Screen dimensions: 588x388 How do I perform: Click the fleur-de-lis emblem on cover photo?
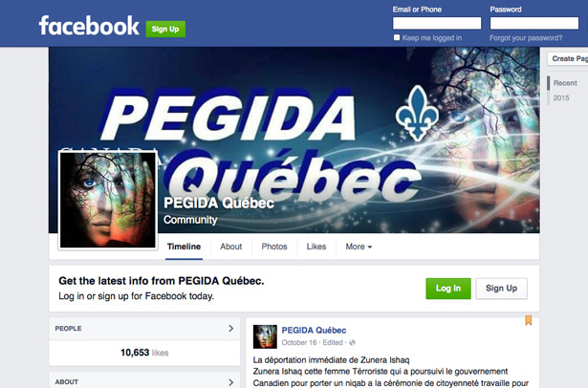[417, 113]
